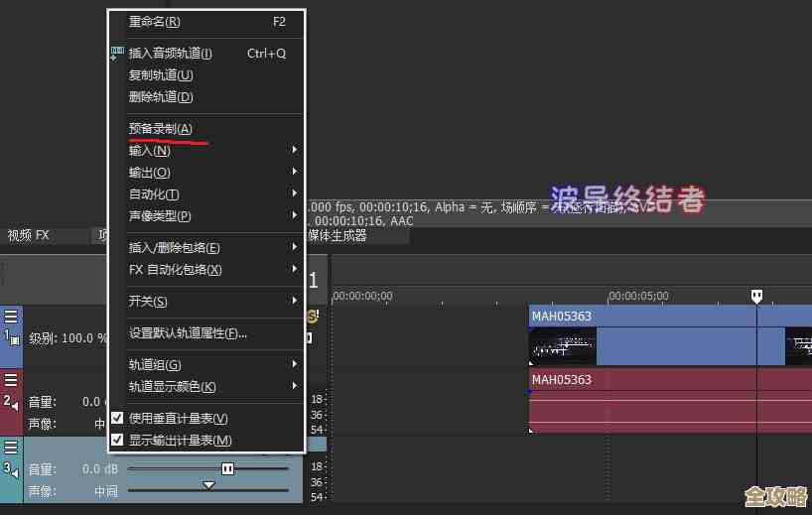
Task: Expand 轨道组(G) submenu
Action: tap(206, 365)
